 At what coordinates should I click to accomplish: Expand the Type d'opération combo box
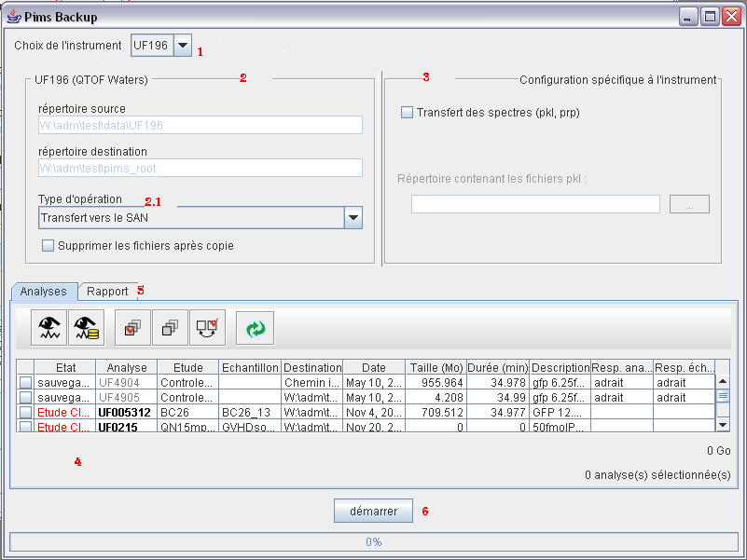[x=353, y=218]
